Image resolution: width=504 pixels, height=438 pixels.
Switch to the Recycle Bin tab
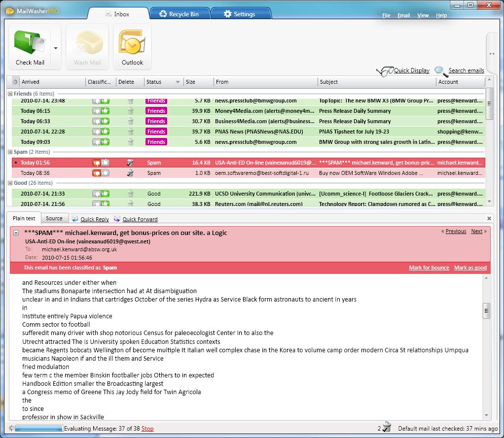179,14
